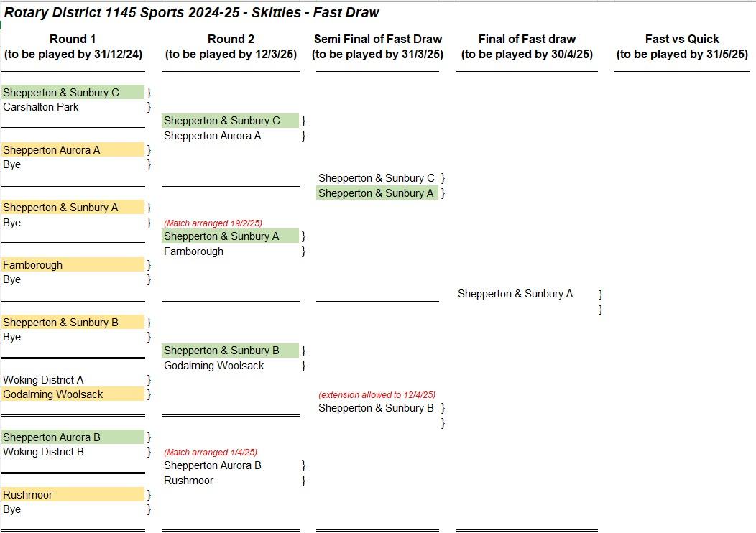This screenshot has width=756, height=533.
Task: Click the Semi Final of Fast Draw header
Action: click(x=377, y=46)
